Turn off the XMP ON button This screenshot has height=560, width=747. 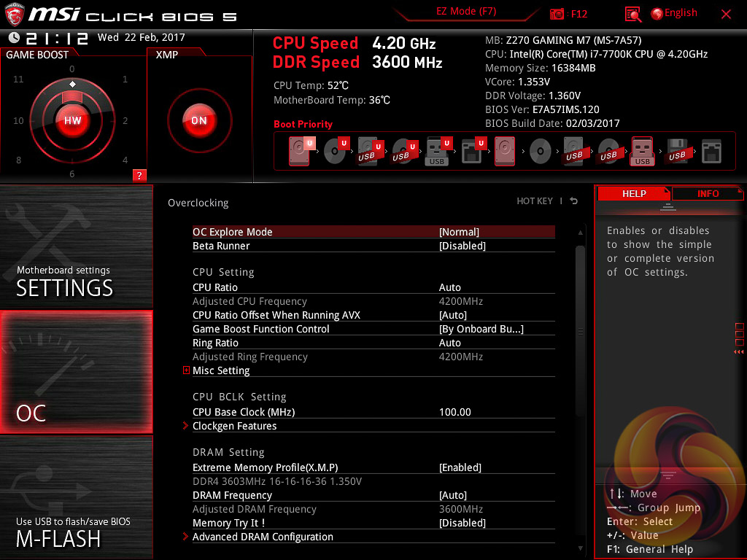(199, 120)
